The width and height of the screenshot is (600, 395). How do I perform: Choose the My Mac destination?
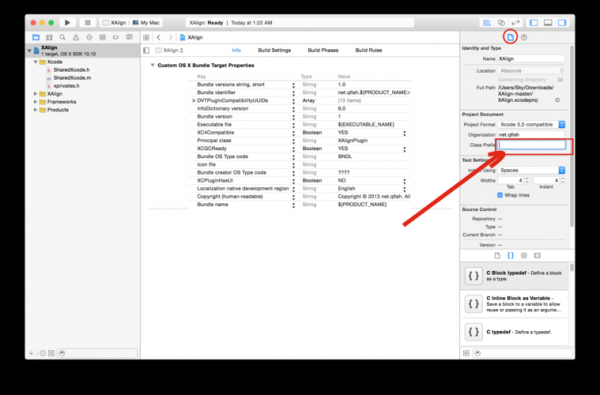click(146, 23)
